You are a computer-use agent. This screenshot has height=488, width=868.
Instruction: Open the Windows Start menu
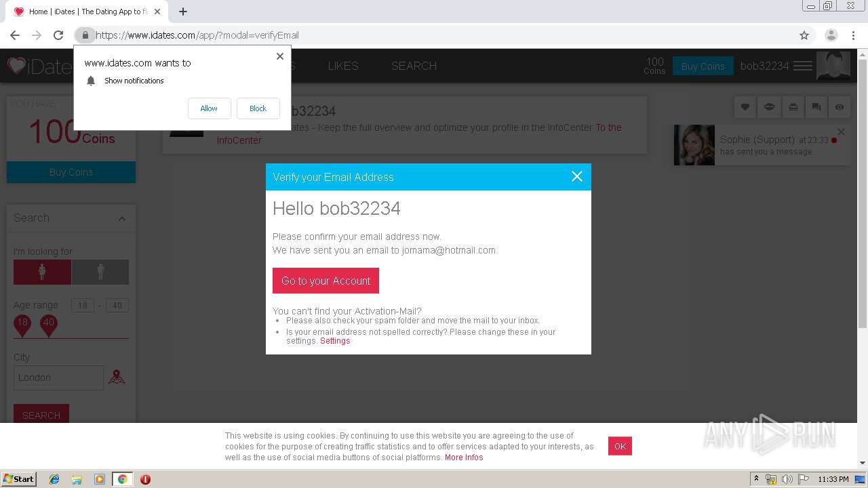coord(19,479)
